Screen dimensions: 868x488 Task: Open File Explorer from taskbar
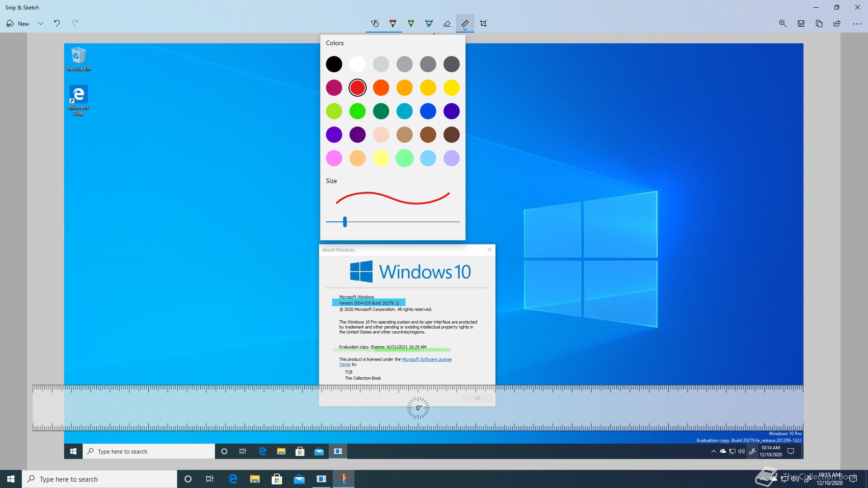point(255,479)
